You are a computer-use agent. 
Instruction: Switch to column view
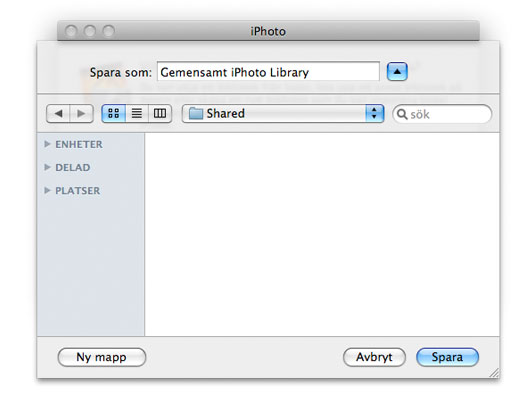[160, 113]
